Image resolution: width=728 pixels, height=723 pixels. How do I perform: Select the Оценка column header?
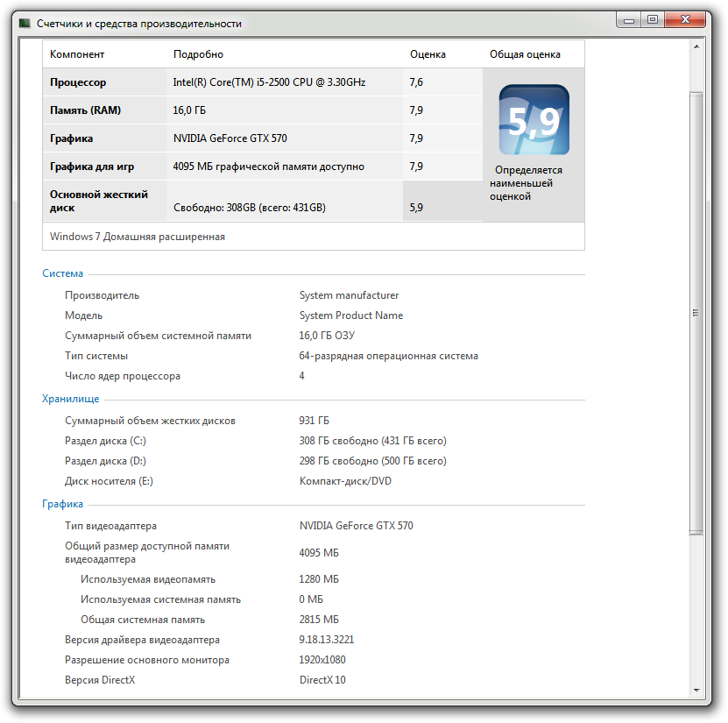[x=428, y=54]
